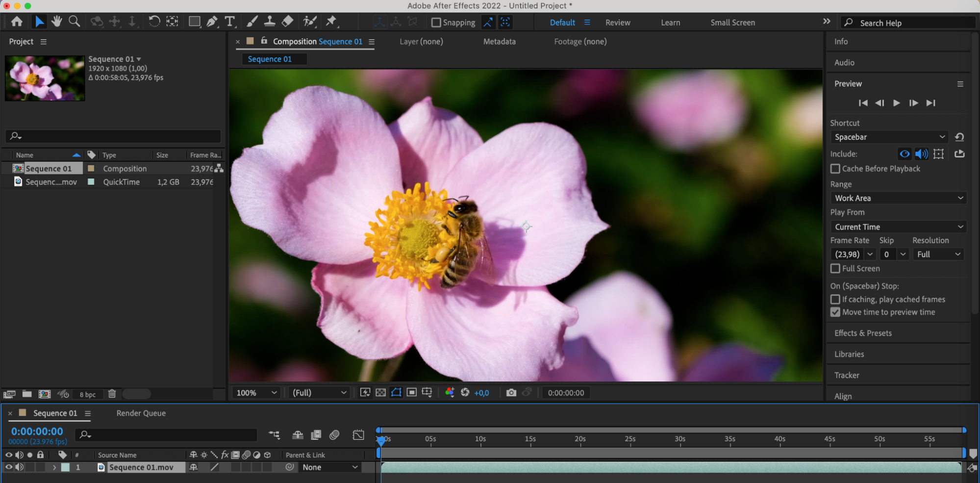Select the Zoom tool in toolbar
This screenshot has height=483, width=980.
pyautogui.click(x=75, y=22)
